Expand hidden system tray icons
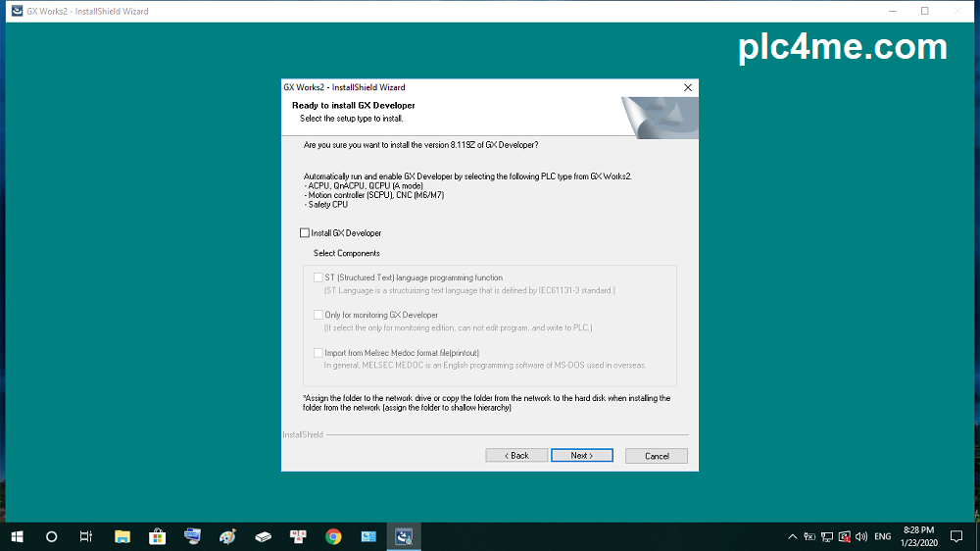The height and width of the screenshot is (551, 980). [x=792, y=537]
